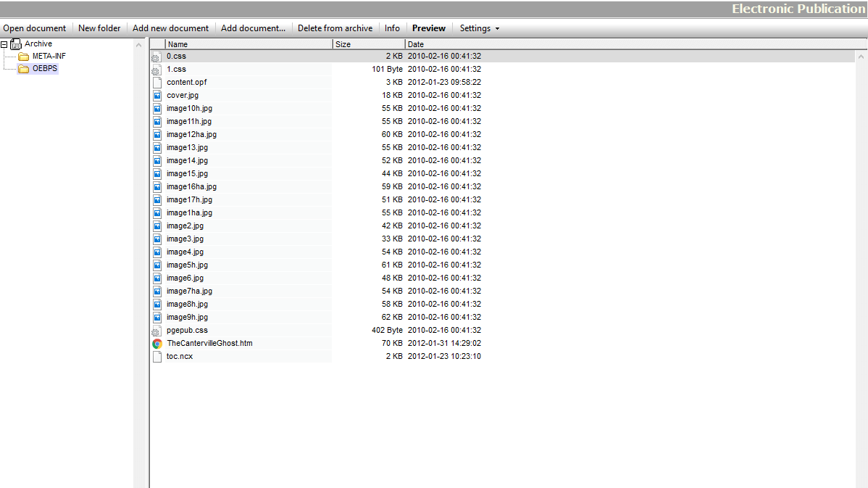Screen dimensions: 868x488
Task: Click the 62 KB size of image9h.jpg
Action: click(392, 317)
